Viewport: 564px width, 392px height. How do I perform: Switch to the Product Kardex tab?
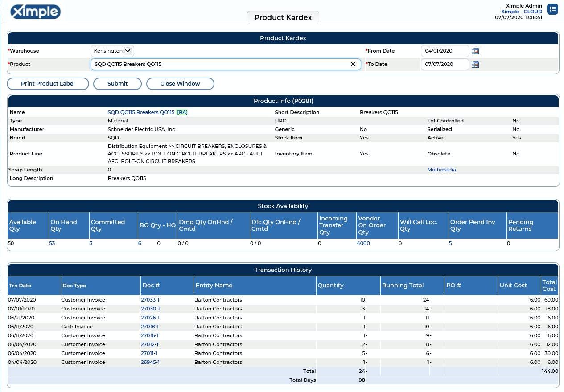pyautogui.click(x=283, y=17)
